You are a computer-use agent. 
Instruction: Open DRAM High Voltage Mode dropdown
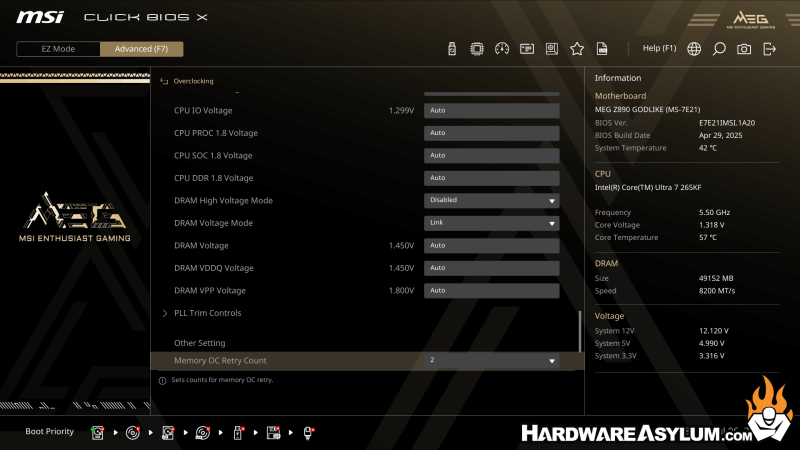coord(491,201)
